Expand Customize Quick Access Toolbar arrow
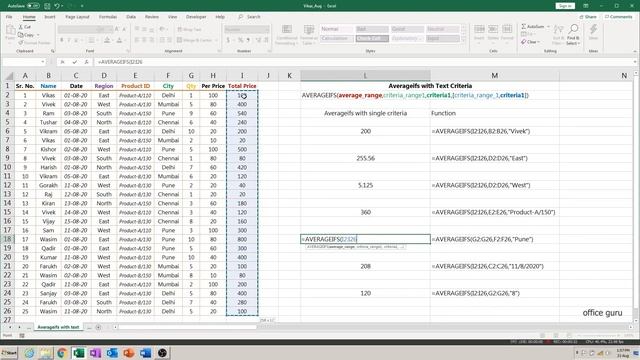The width and height of the screenshot is (640, 360). [82, 6]
